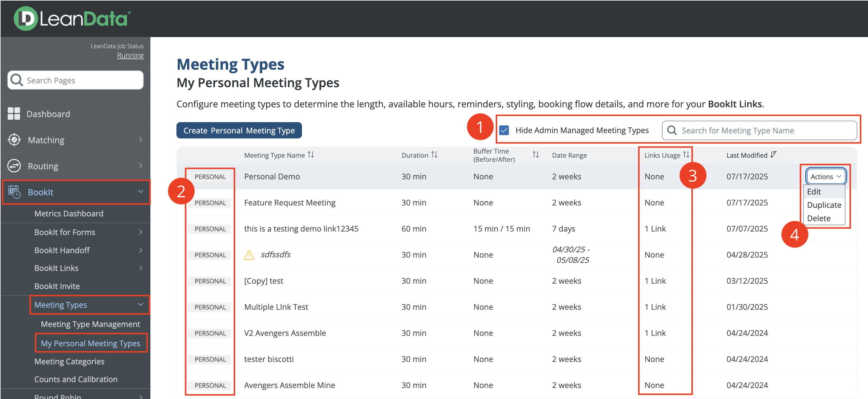Click the Matching target icon
This screenshot has height=399, width=868.
pos(14,140)
